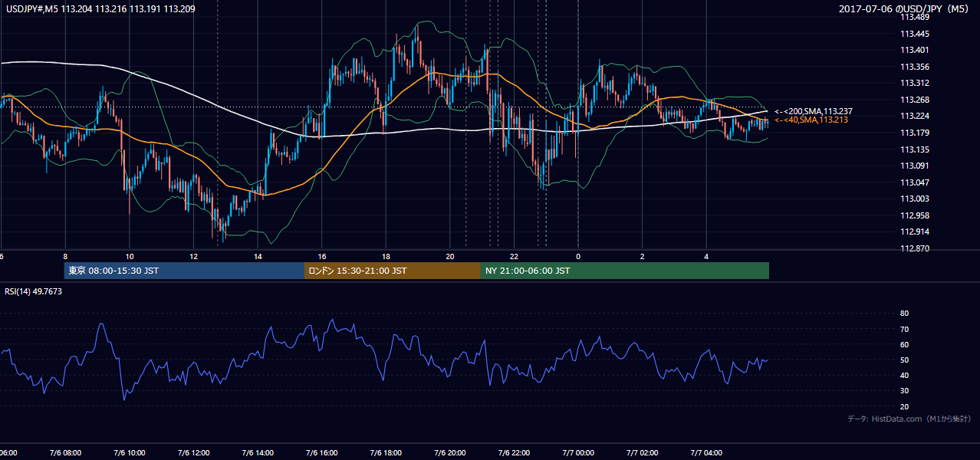The width and height of the screenshot is (980, 460).
Task: Click hour tick 18 under the price chart
Action: point(386,257)
